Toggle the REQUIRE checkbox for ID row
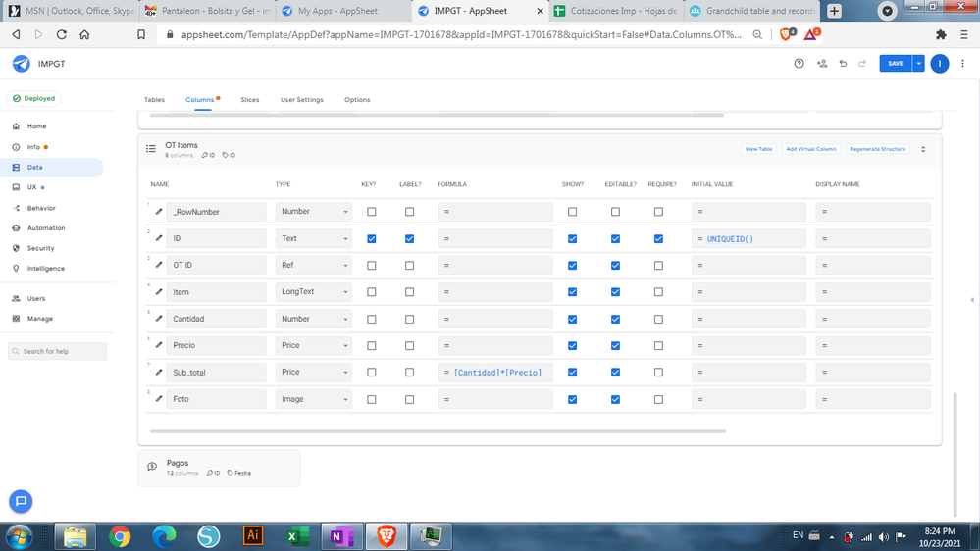This screenshot has height=551, width=980. click(658, 238)
